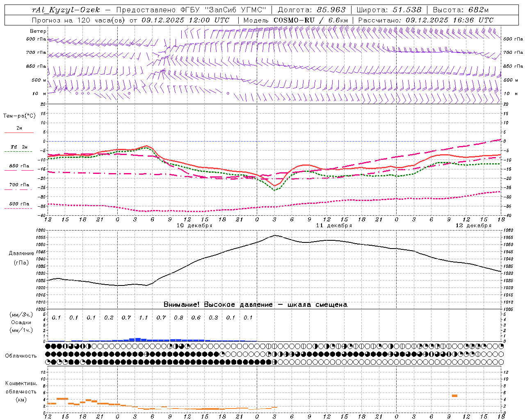This screenshot has width=525, height=420.
Task: Select the Модель COSMO-RU / 6.6км label
Action: [296, 20]
